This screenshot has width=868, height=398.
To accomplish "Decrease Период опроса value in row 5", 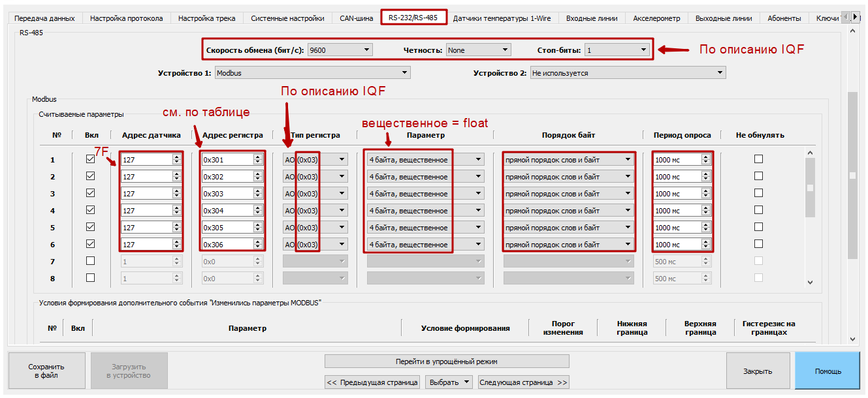I will click(x=706, y=231).
